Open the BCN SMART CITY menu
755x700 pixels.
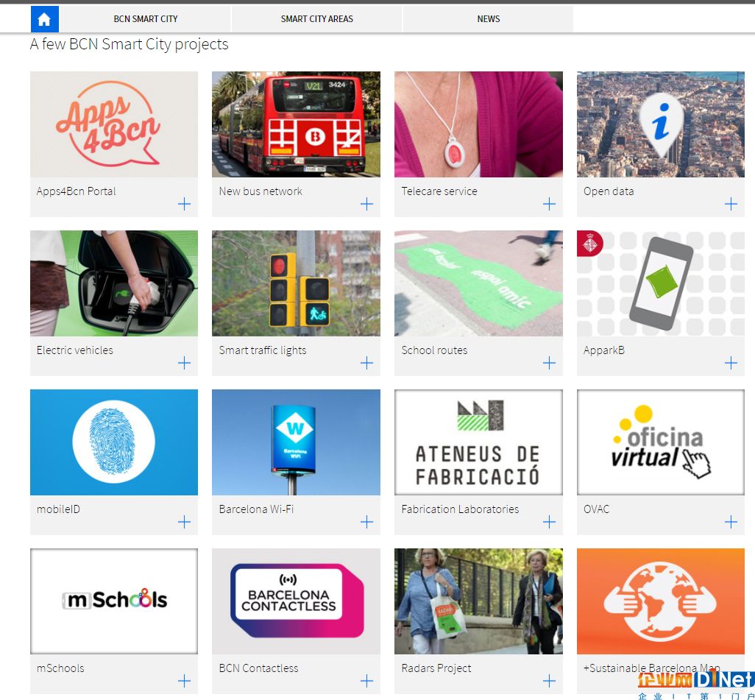(x=146, y=19)
